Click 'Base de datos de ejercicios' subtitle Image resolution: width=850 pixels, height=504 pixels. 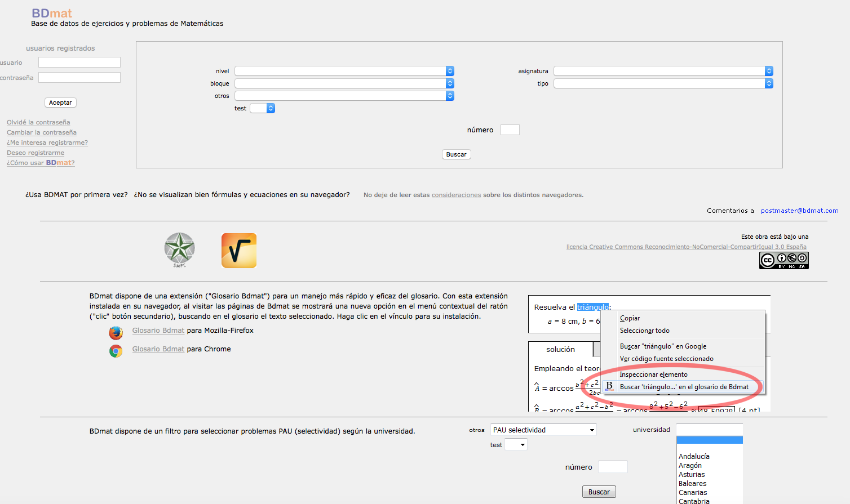[127, 24]
